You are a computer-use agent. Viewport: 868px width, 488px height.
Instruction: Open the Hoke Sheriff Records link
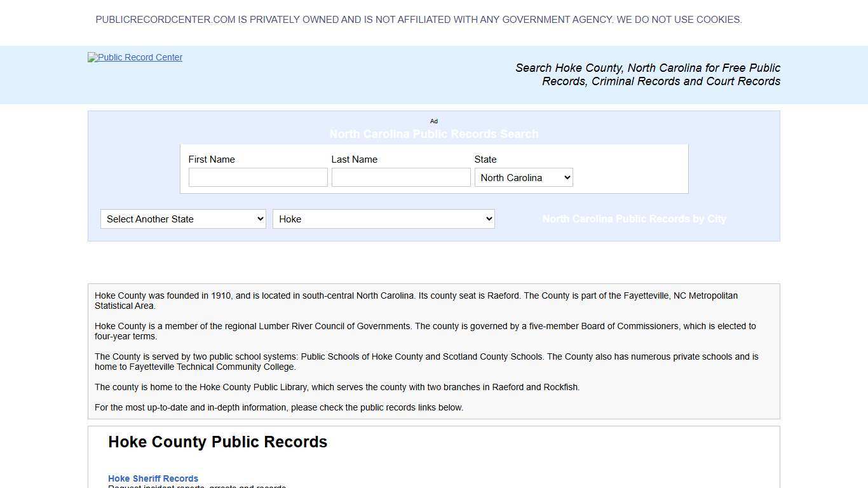[153, 478]
